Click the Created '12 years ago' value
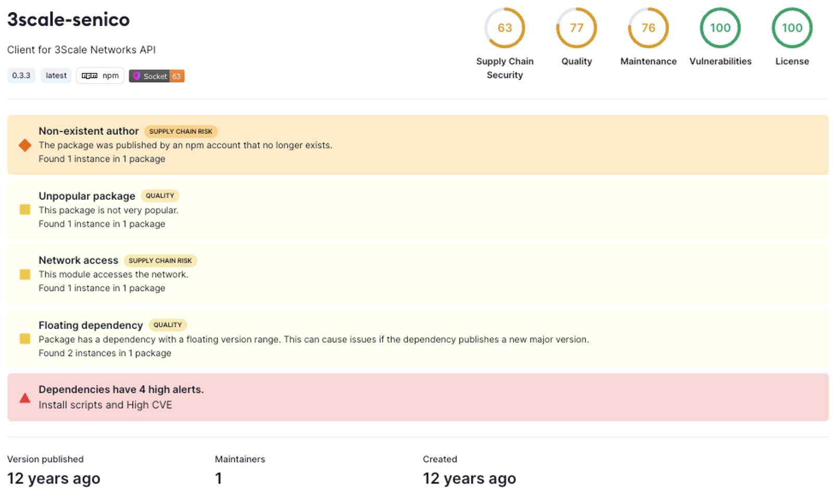The width and height of the screenshot is (833, 504). (469, 478)
